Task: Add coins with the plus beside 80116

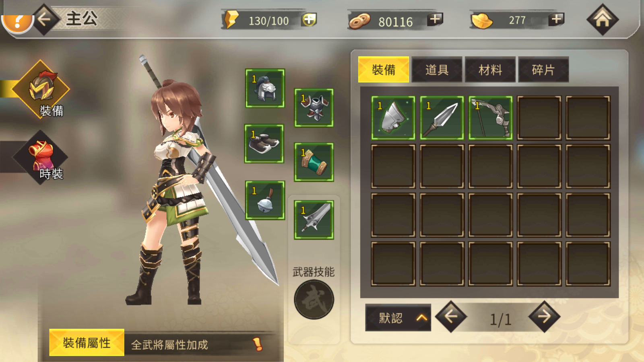Action: (435, 19)
